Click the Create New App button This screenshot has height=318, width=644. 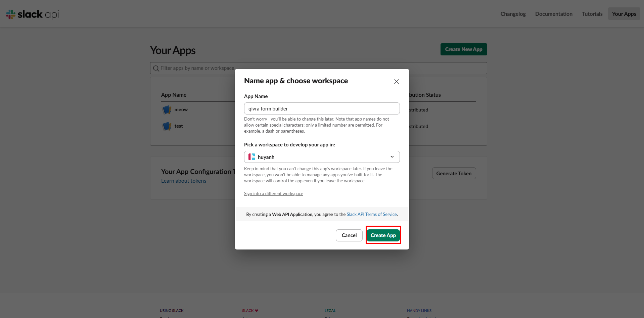(x=464, y=49)
